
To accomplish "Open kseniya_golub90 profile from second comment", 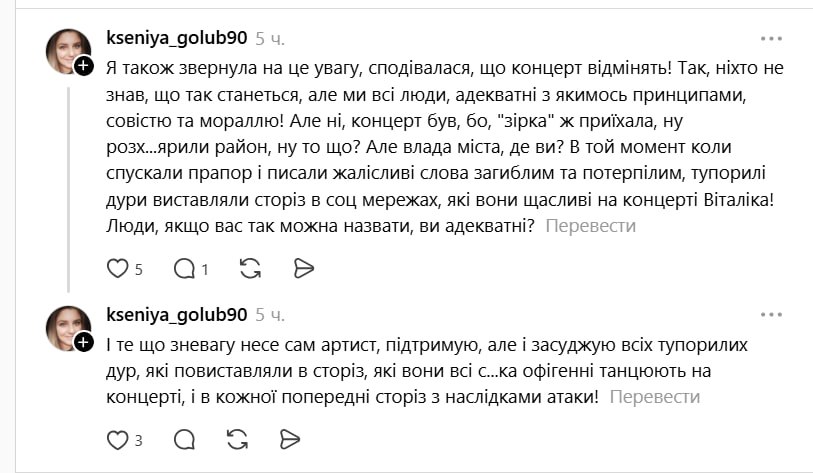I will (176, 315).
